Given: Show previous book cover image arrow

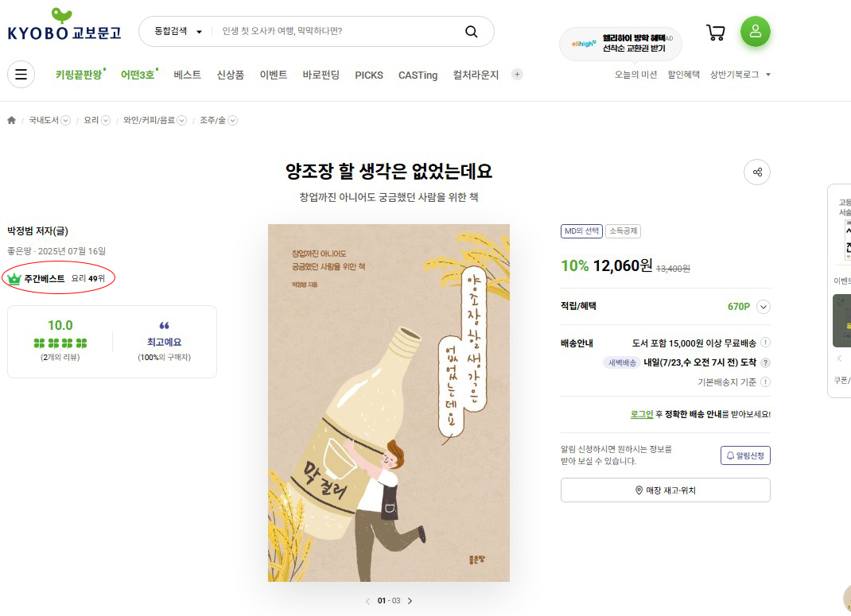Looking at the screenshot, I should pyautogui.click(x=367, y=601).
